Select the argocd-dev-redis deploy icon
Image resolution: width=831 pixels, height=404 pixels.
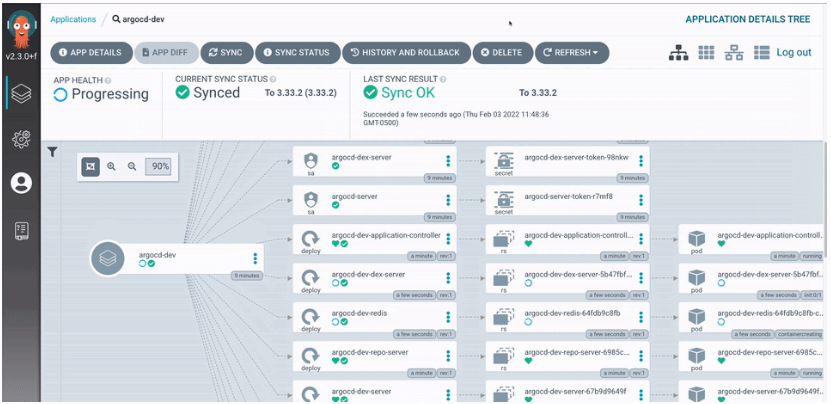(311, 317)
